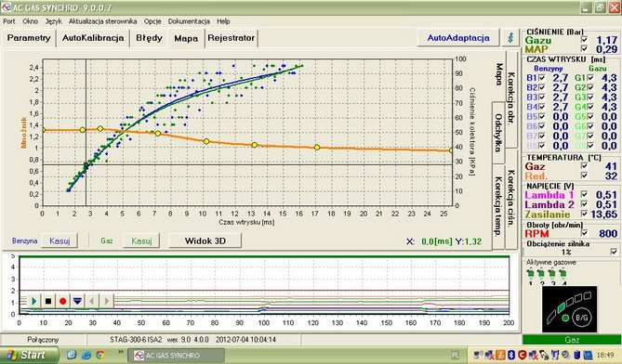Start recording with the red circle button
Image resolution: width=622 pixels, height=364 pixels.
click(x=62, y=302)
